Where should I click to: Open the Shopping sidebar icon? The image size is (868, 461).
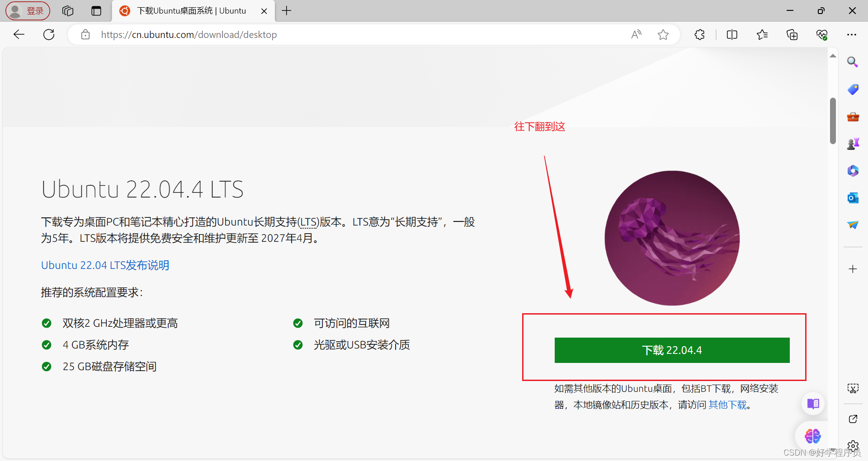coord(853,89)
